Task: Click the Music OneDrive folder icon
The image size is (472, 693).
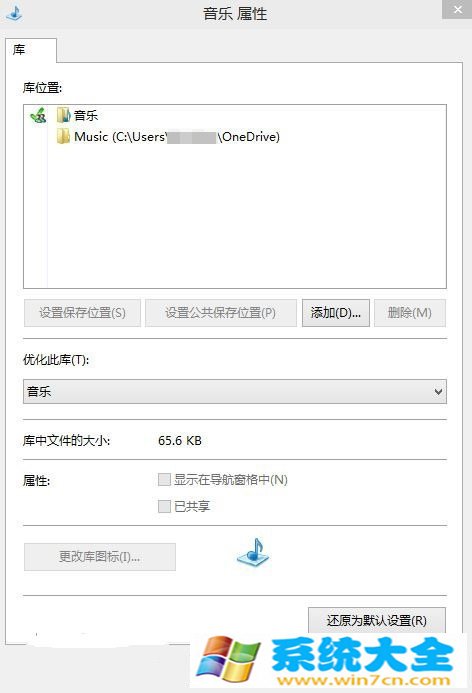Action: tap(64, 137)
